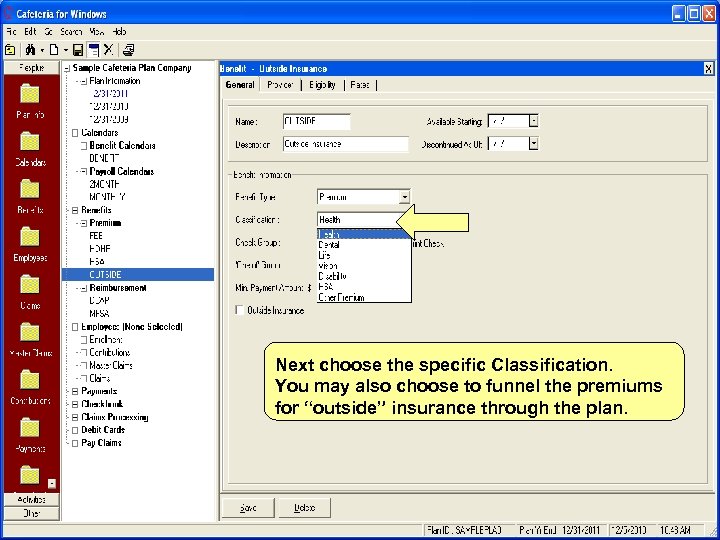Select the OUTSIDE benefit tree item
The height and width of the screenshot is (540, 720).
105,275
